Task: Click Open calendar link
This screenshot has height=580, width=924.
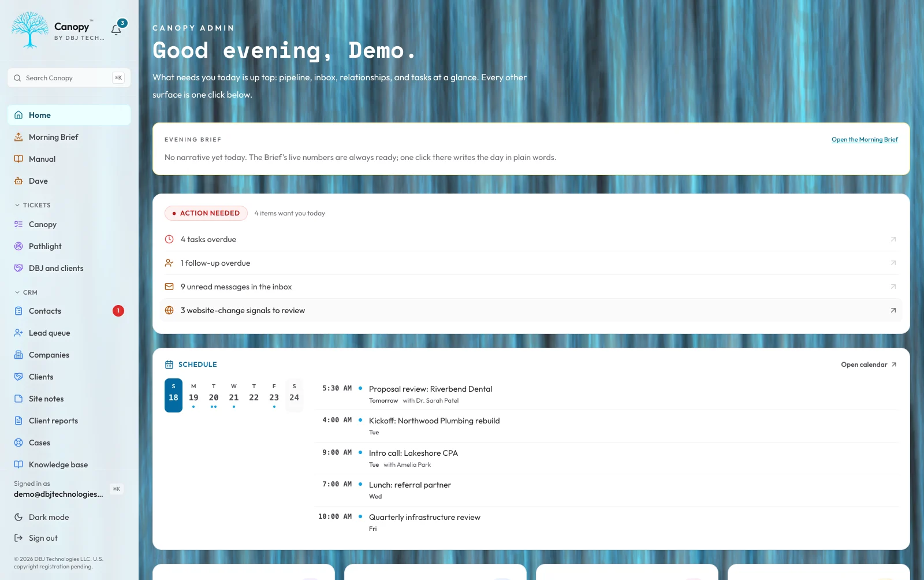Action: pos(869,365)
